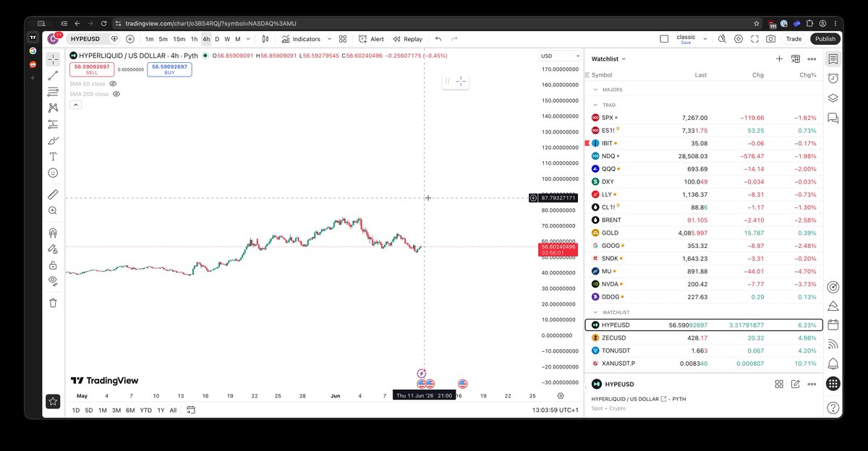Screen dimensions: 868x451
Task: Add symbol to watchlist plus icon
Action: (779, 59)
